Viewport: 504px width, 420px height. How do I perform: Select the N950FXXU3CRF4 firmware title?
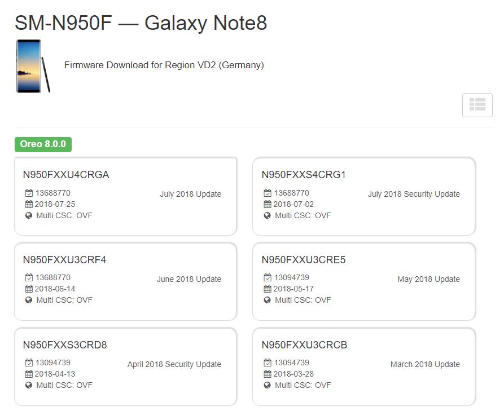pos(64,260)
